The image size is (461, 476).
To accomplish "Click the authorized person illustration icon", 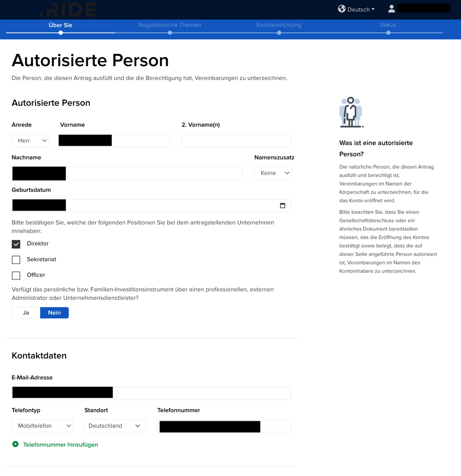I will 351,112.
